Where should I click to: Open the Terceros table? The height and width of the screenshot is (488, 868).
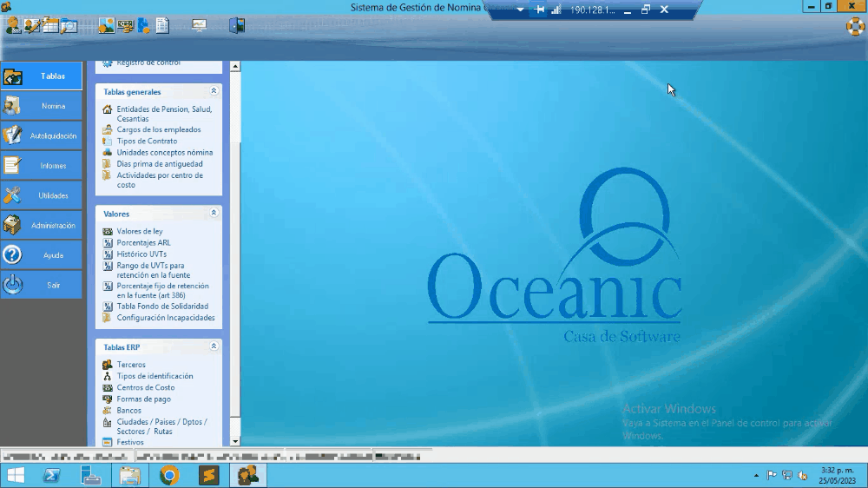[x=131, y=365]
